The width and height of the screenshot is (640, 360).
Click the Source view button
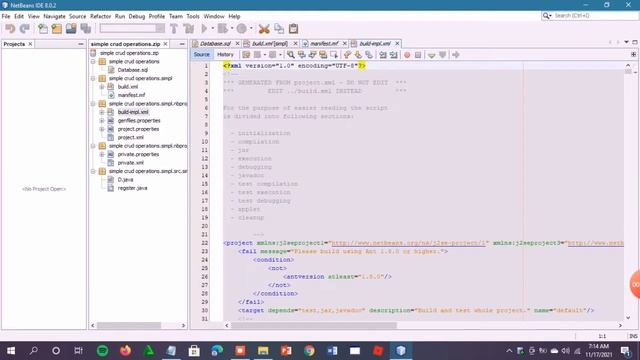pos(201,54)
